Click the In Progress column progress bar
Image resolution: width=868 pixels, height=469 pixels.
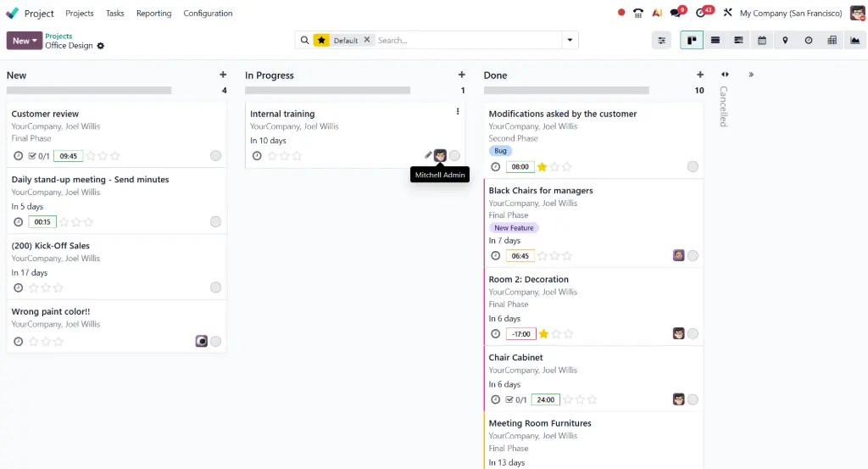328,90
